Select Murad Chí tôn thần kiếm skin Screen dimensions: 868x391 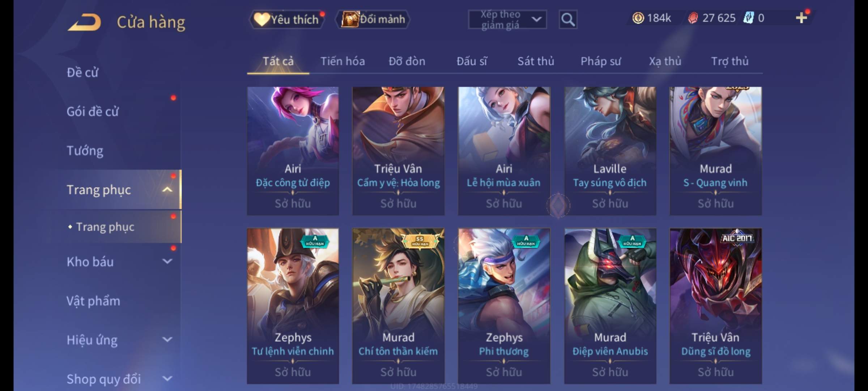tap(398, 306)
